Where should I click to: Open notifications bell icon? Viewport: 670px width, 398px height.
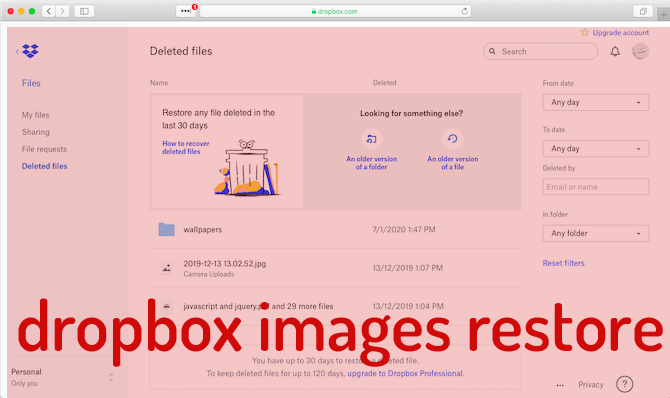click(615, 52)
